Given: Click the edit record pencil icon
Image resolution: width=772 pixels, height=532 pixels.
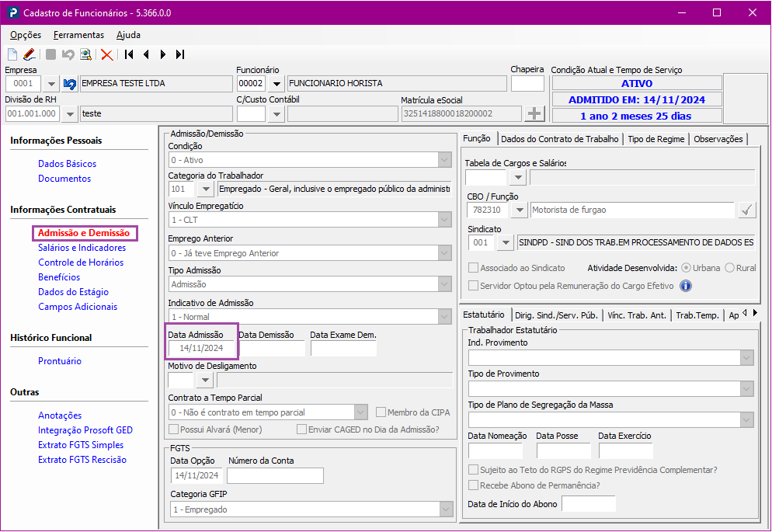Looking at the screenshot, I should tap(29, 54).
